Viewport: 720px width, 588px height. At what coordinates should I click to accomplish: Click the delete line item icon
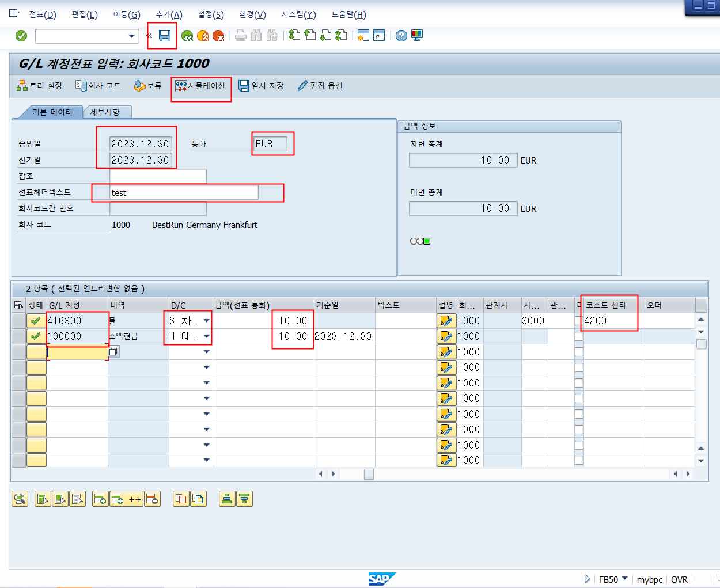152,499
